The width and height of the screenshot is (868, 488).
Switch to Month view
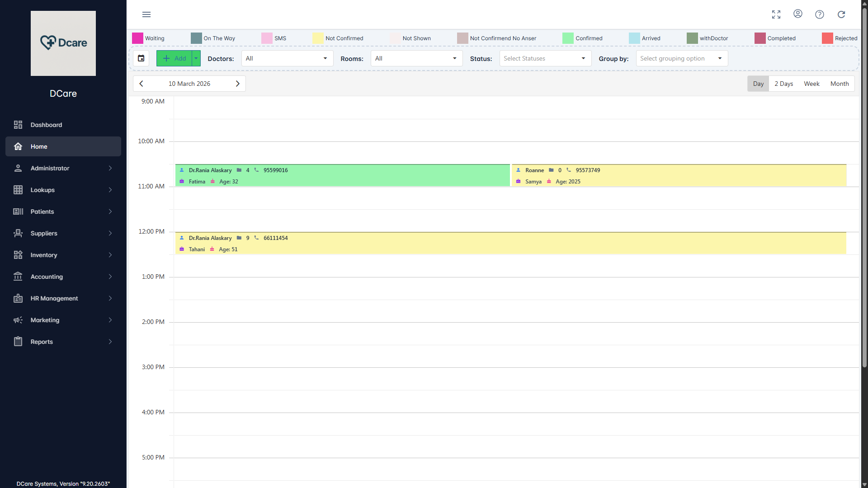[839, 84]
